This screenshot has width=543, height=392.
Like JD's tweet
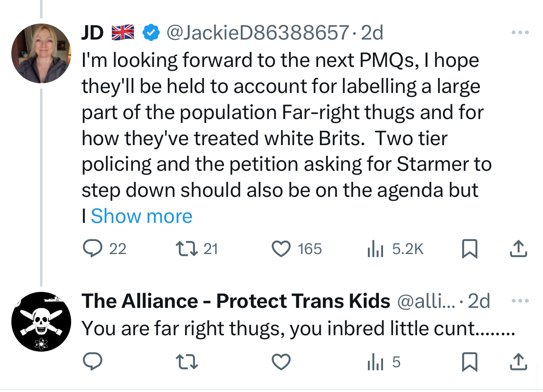[x=281, y=249]
